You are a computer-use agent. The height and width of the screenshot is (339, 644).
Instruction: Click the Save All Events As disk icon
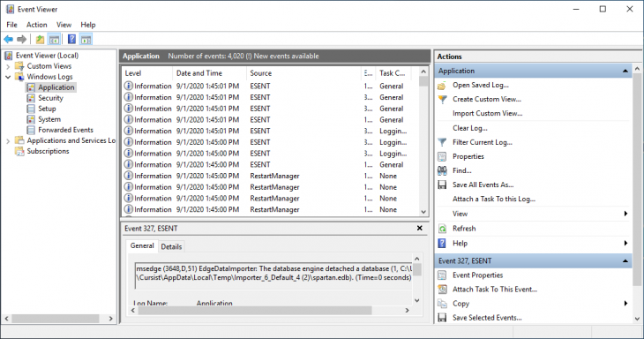tap(442, 185)
